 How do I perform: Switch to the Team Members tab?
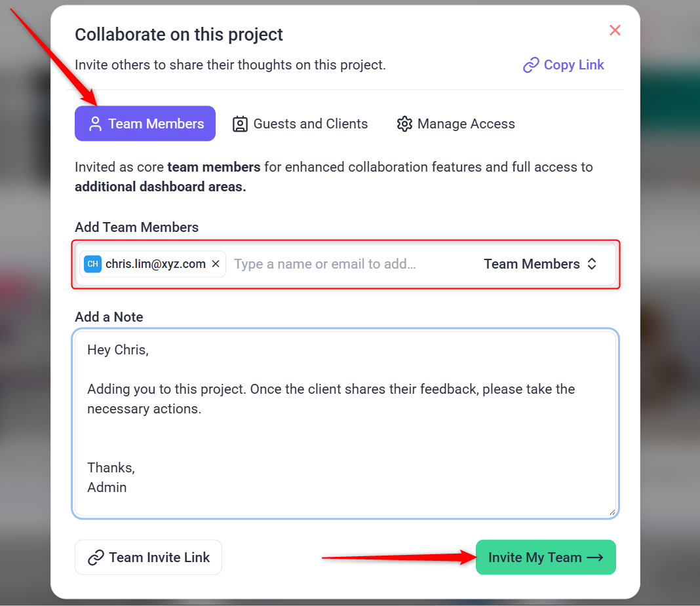(145, 124)
